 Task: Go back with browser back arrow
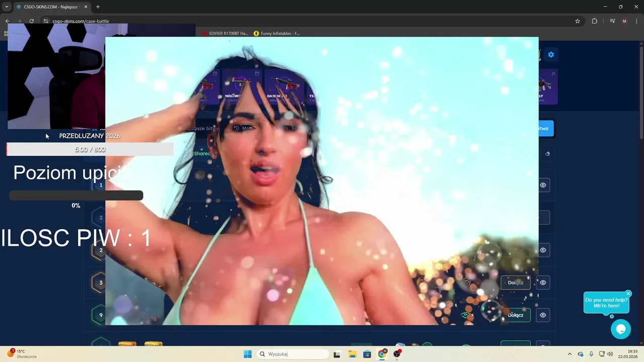[x=7, y=21]
